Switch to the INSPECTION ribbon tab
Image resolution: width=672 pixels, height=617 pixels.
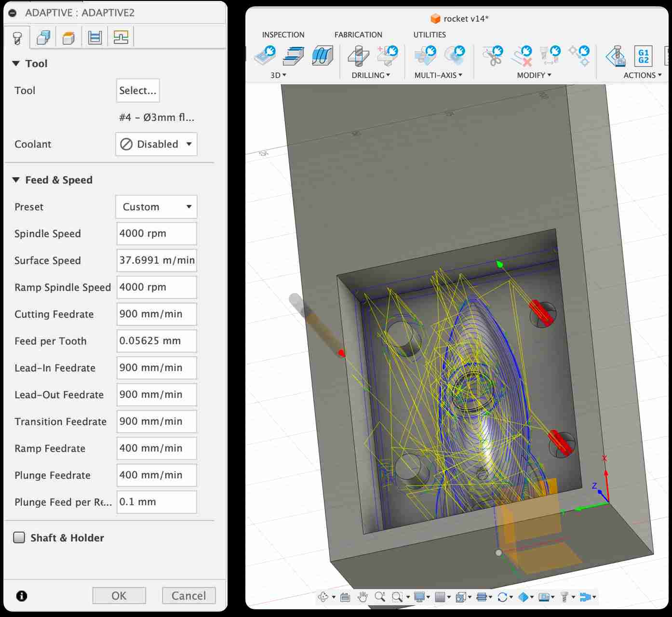point(283,35)
